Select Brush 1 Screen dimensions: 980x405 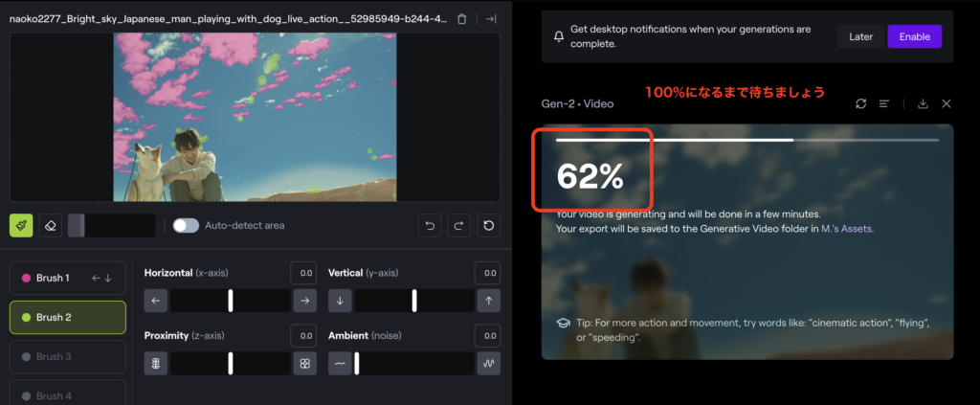pos(67,278)
